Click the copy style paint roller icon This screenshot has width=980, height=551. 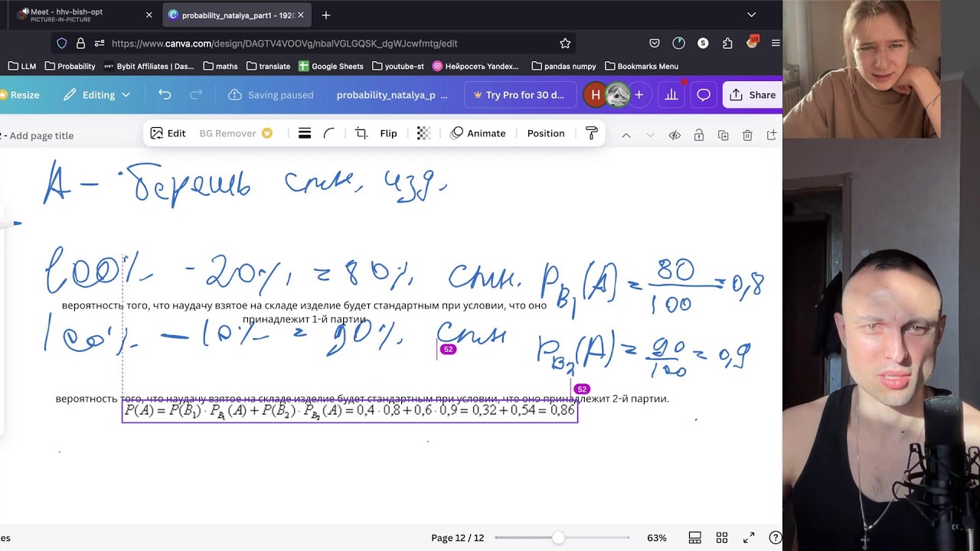(x=591, y=133)
